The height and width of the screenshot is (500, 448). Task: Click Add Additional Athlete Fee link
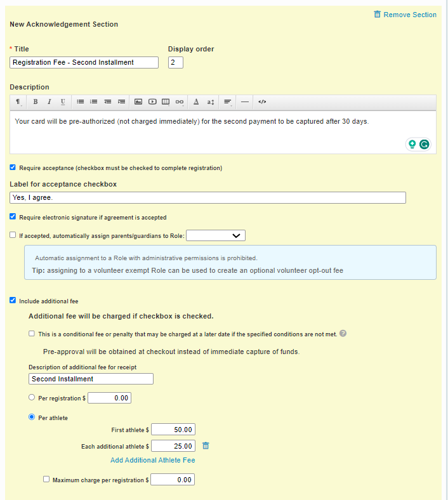(x=153, y=460)
